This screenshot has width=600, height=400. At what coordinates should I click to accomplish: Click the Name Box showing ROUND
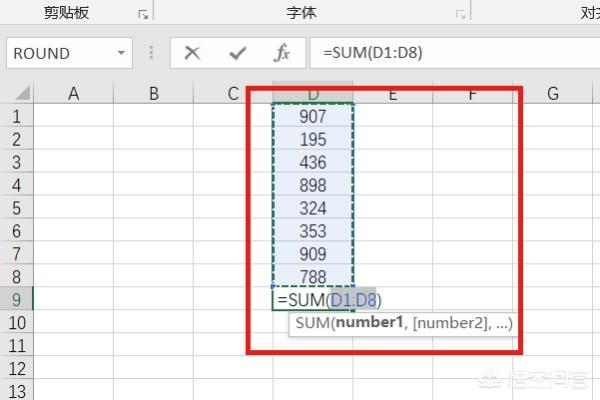(69, 53)
